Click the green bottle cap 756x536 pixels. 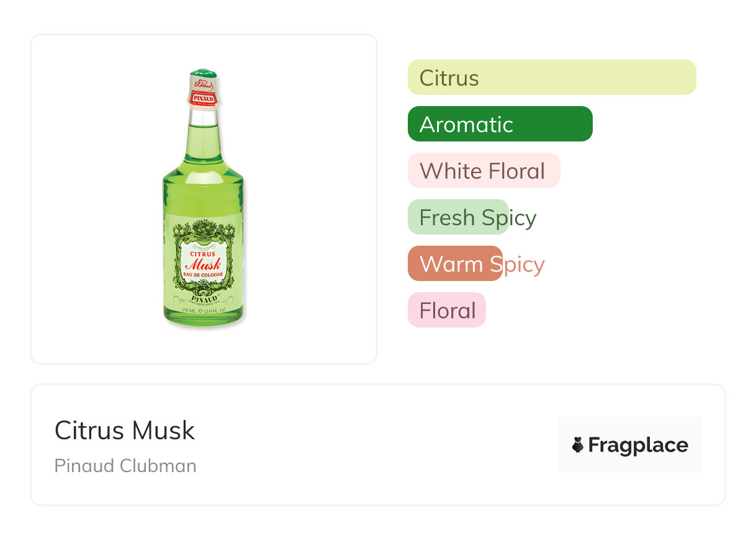pyautogui.click(x=203, y=74)
